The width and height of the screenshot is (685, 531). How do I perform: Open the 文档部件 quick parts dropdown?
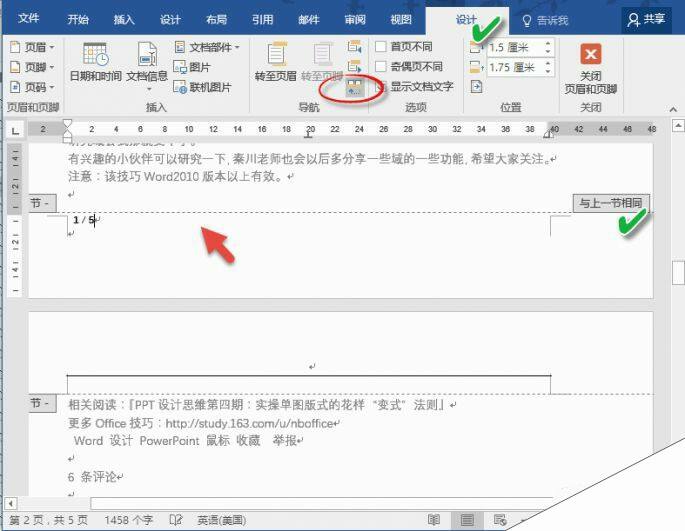(207, 47)
